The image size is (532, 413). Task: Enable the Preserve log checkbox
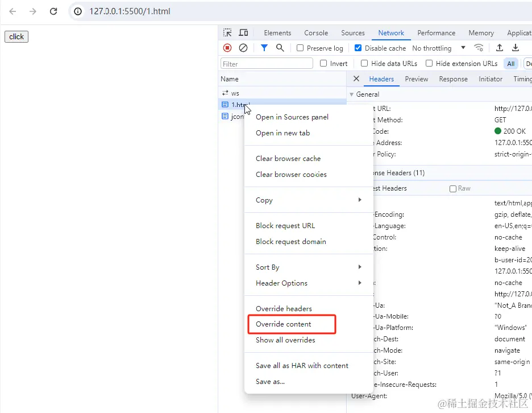coord(300,48)
